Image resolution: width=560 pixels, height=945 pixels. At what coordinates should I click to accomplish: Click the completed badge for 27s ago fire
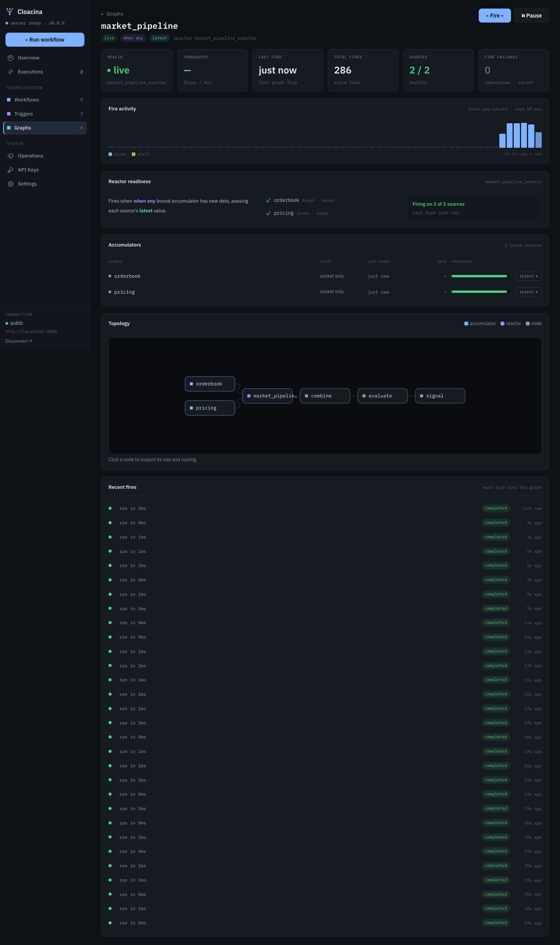[x=496, y=852]
